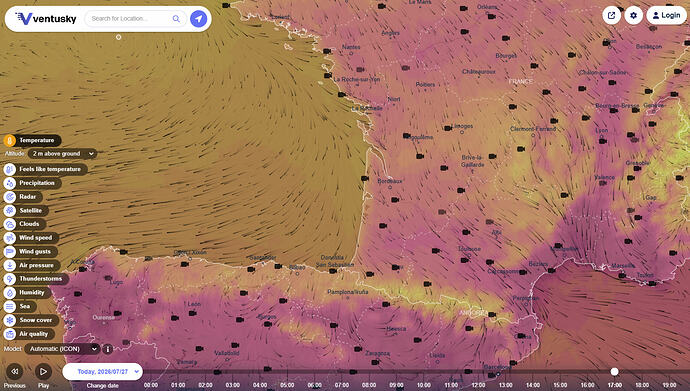The image size is (690, 391).
Task: Click the model info icon
Action: click(107, 349)
